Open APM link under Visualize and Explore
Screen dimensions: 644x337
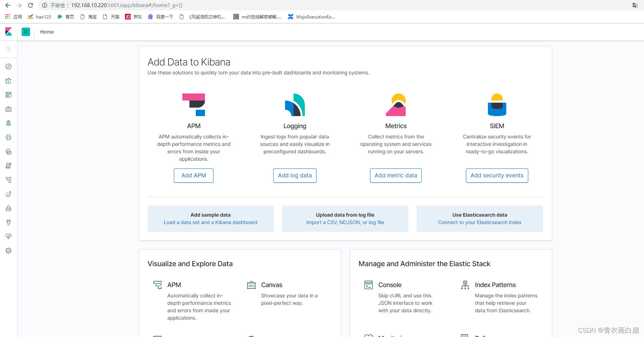(x=174, y=285)
